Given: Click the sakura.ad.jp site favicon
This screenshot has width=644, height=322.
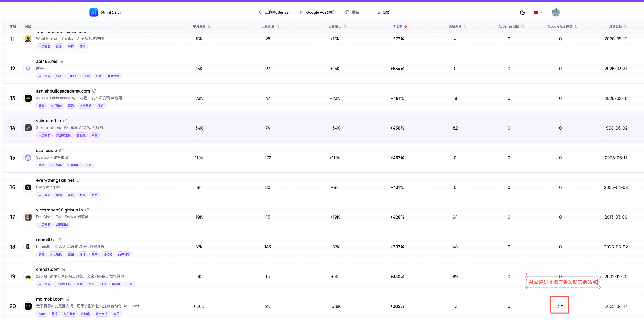Looking at the screenshot, I should [28, 128].
